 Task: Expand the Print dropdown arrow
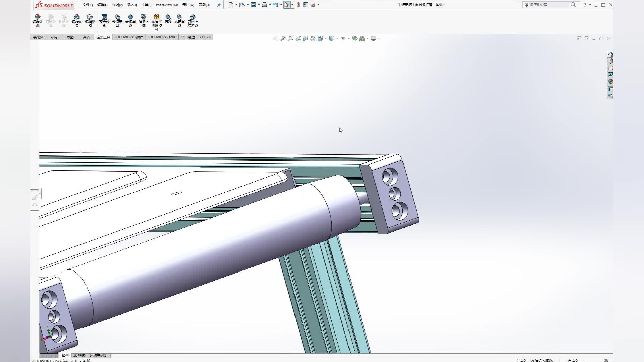[x=270, y=5]
